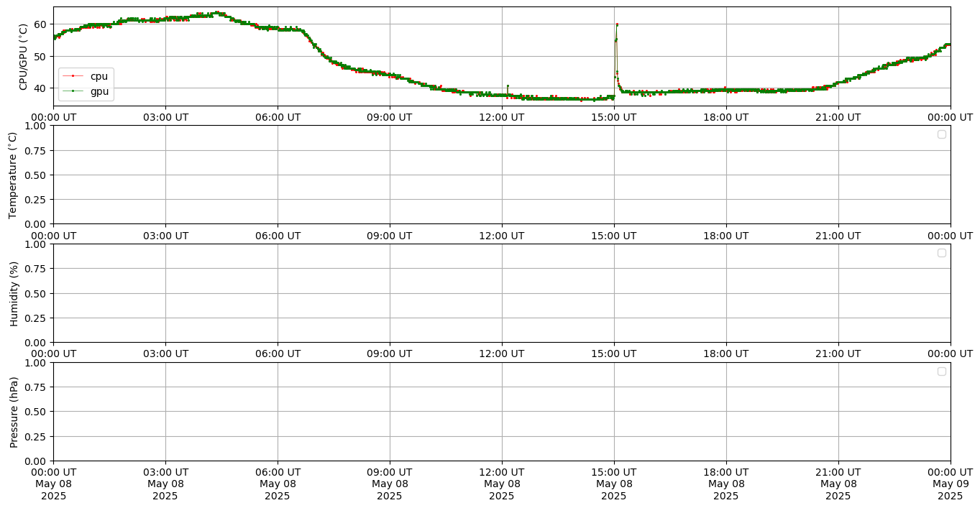Image resolution: width=980 pixels, height=508 pixels.
Task: Click the empty legend box in Pressure plot
Action: click(942, 371)
